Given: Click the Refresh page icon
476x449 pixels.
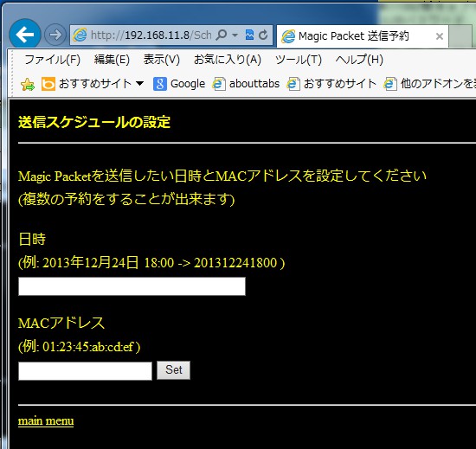Looking at the screenshot, I should [x=263, y=35].
